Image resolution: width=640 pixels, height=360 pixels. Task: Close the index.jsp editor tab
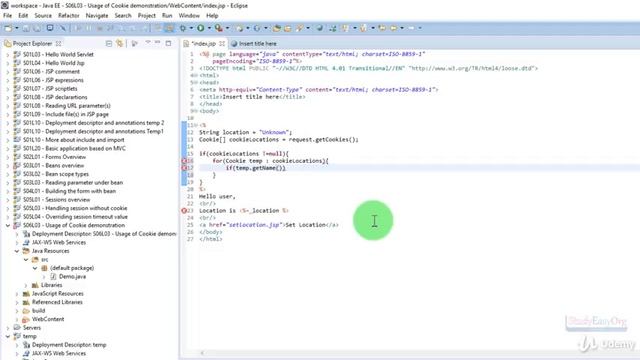pyautogui.click(x=222, y=43)
